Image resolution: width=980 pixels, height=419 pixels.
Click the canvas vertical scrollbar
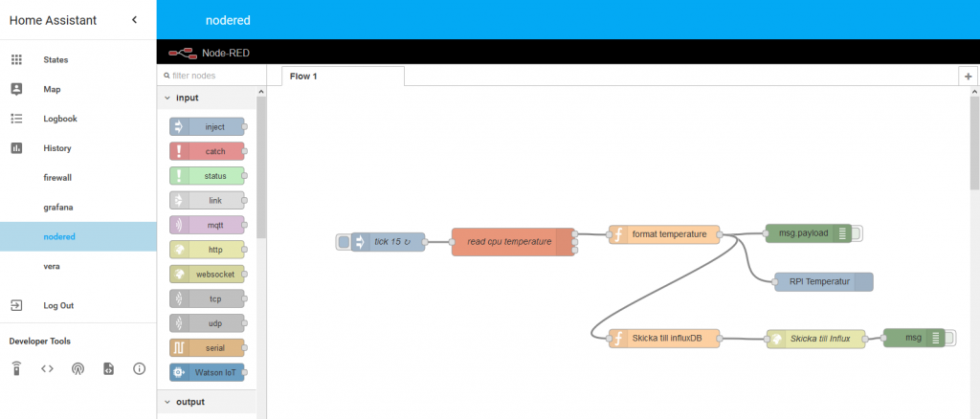974,143
